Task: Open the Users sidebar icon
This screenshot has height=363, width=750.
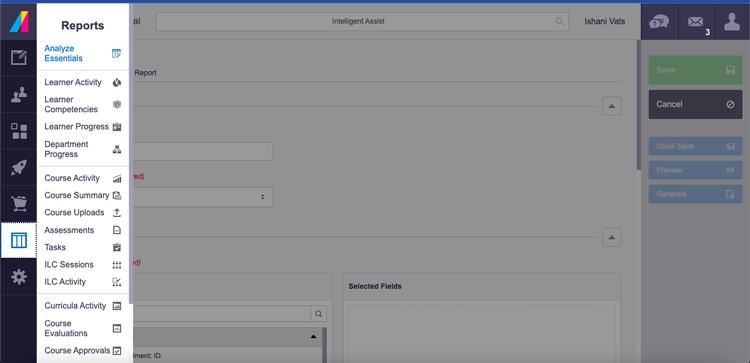Action: pyautogui.click(x=19, y=94)
